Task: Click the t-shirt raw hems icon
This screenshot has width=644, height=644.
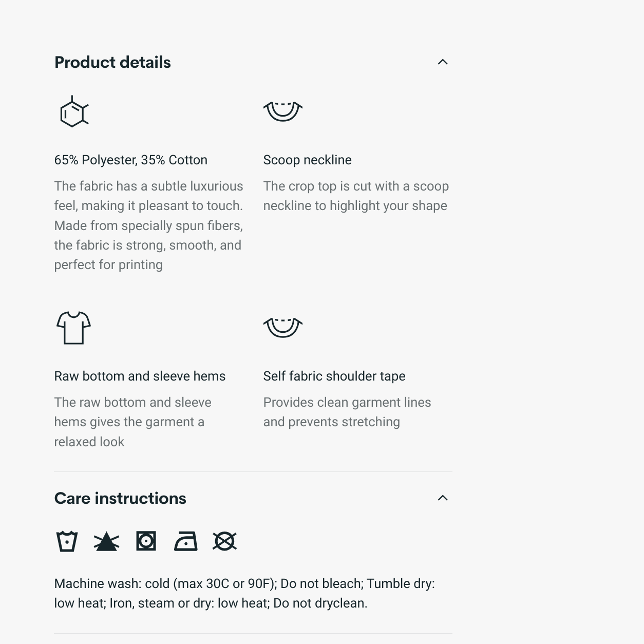Action: 73,328
